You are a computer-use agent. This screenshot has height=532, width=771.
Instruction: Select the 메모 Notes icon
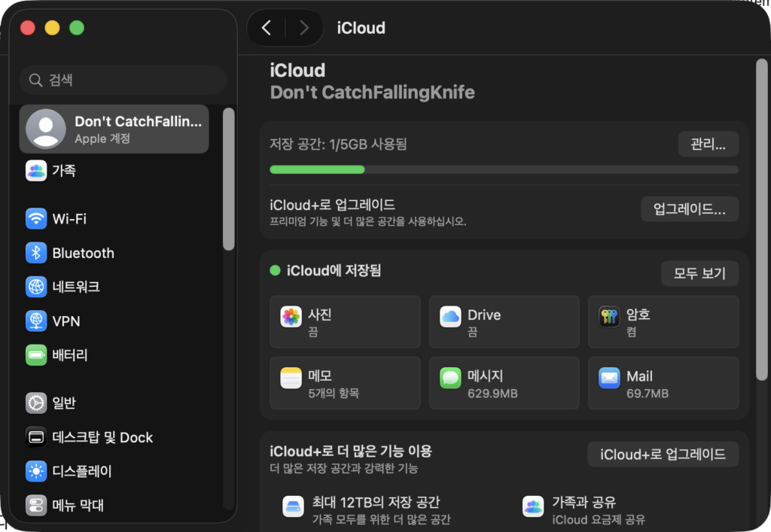[291, 378]
